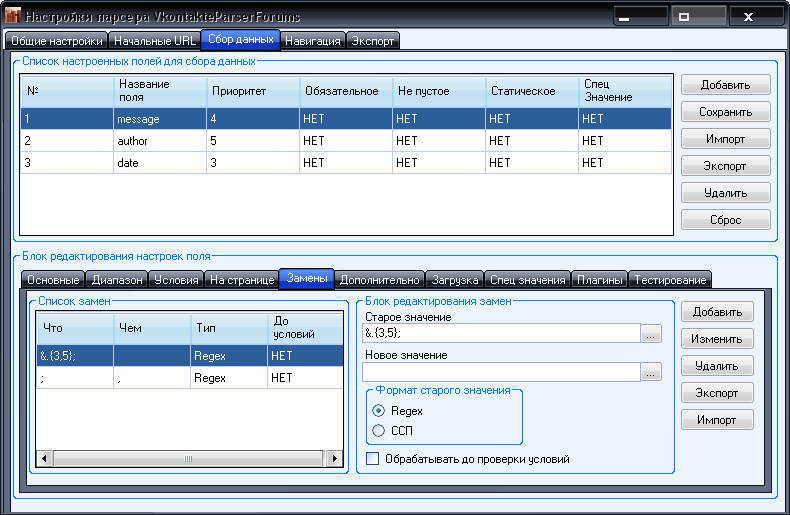
Task: Click the application icon in title bar
Action: click(14, 17)
